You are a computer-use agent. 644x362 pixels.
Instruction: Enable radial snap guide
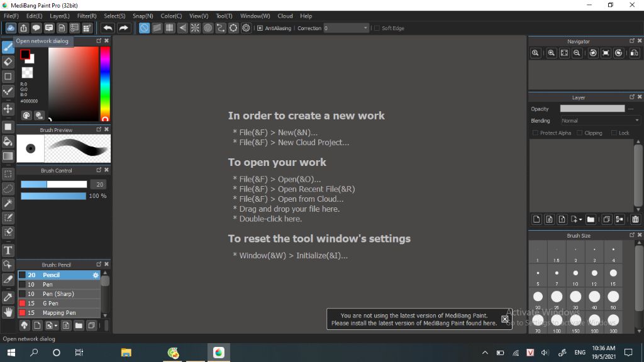click(x=195, y=28)
